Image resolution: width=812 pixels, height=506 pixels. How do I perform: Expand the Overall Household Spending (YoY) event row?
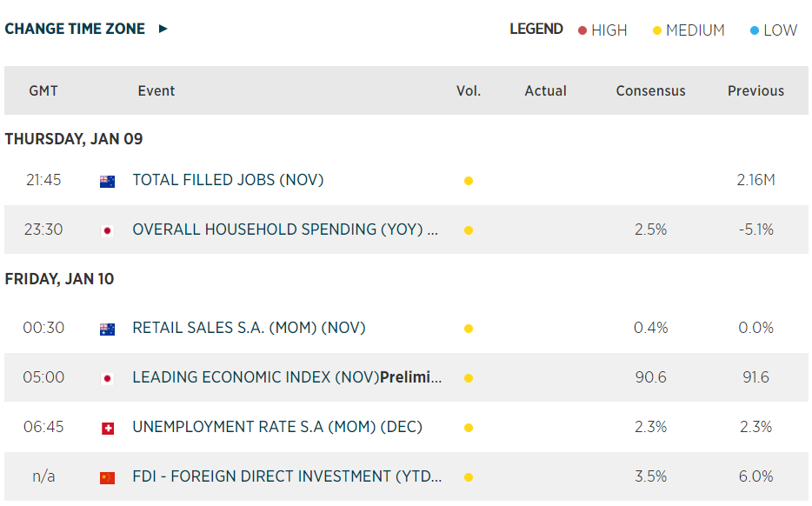tap(285, 230)
